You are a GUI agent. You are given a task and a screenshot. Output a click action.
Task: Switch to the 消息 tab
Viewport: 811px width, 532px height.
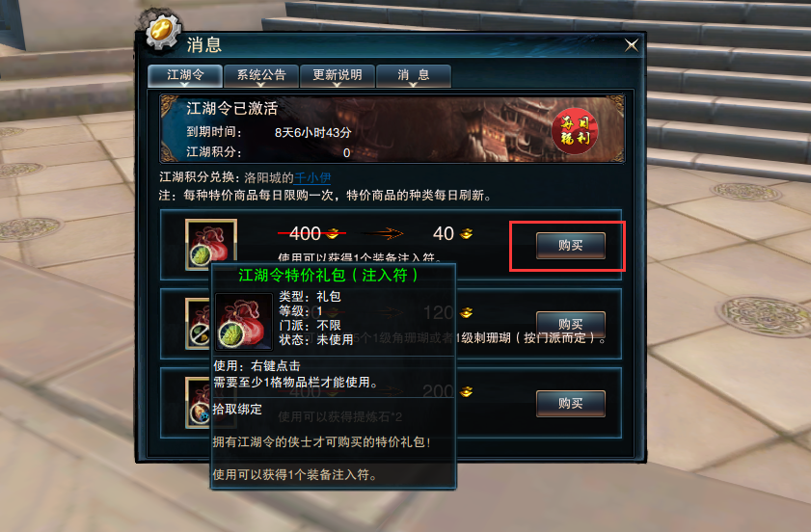[x=414, y=76]
